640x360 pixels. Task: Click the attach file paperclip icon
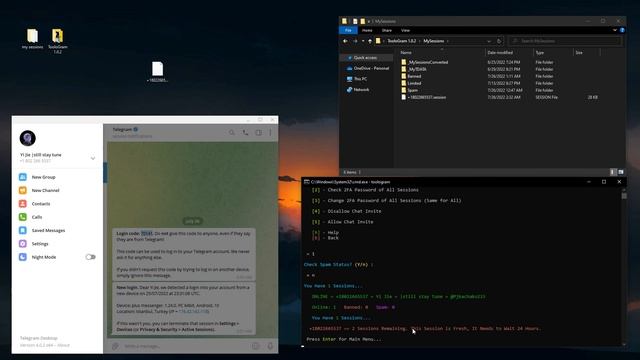coord(116,346)
